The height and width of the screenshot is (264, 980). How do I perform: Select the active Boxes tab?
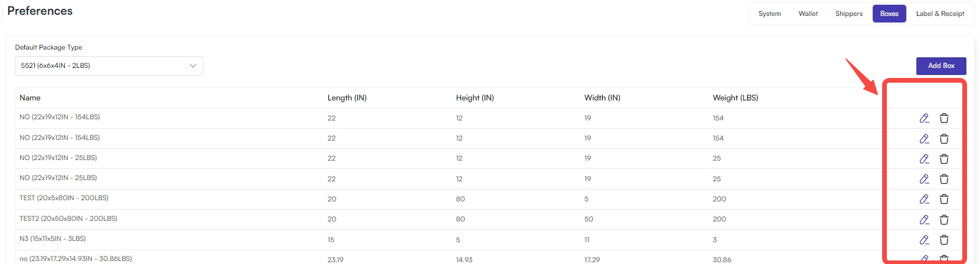tap(889, 14)
